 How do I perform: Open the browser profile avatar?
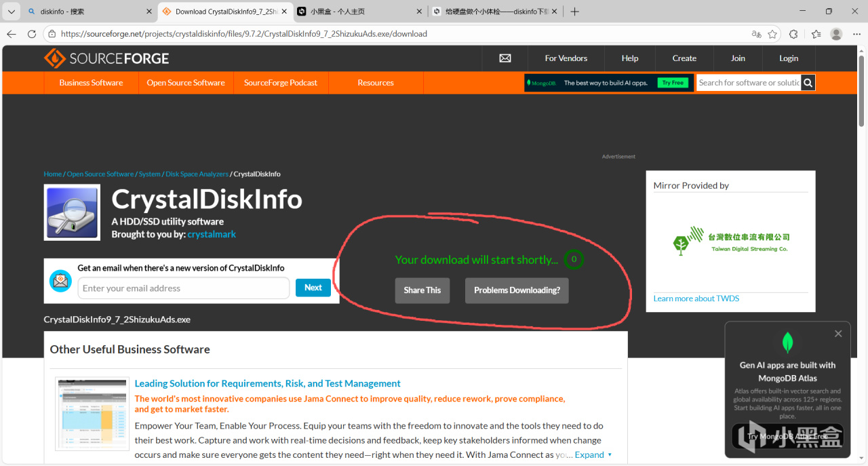(837, 34)
